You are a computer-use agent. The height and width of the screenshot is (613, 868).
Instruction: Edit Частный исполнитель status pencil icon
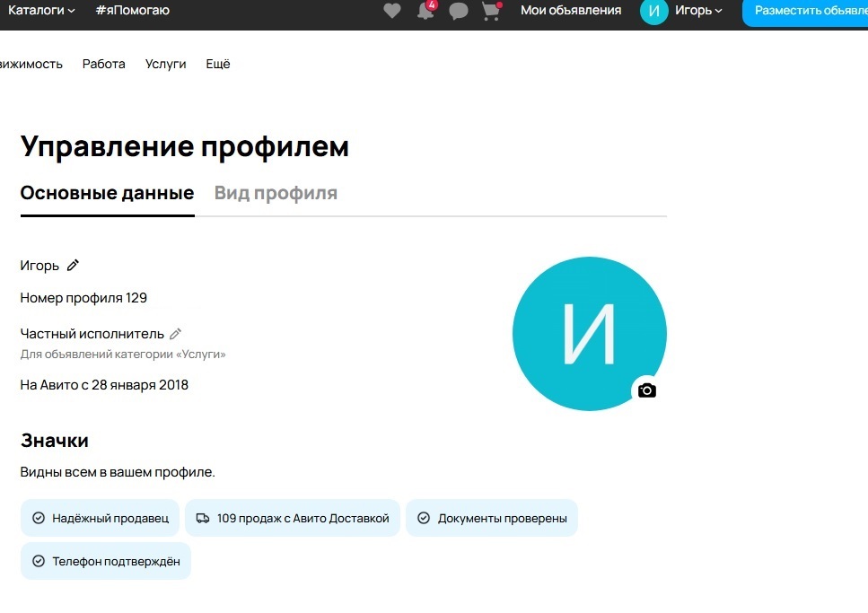pos(176,334)
